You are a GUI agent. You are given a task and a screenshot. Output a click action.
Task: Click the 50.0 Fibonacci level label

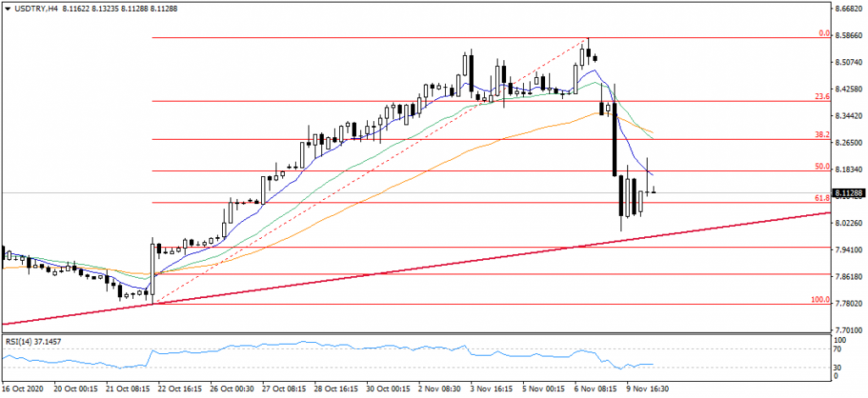[x=821, y=167]
